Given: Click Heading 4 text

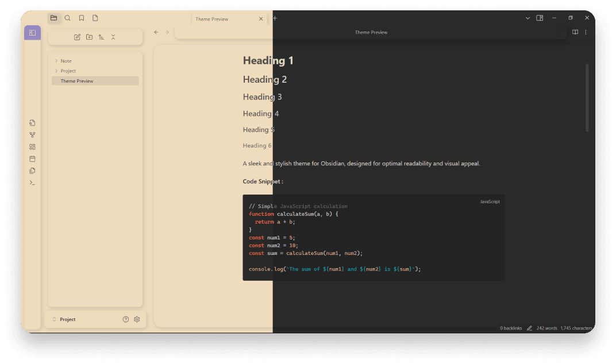Looking at the screenshot, I should pyautogui.click(x=260, y=114).
